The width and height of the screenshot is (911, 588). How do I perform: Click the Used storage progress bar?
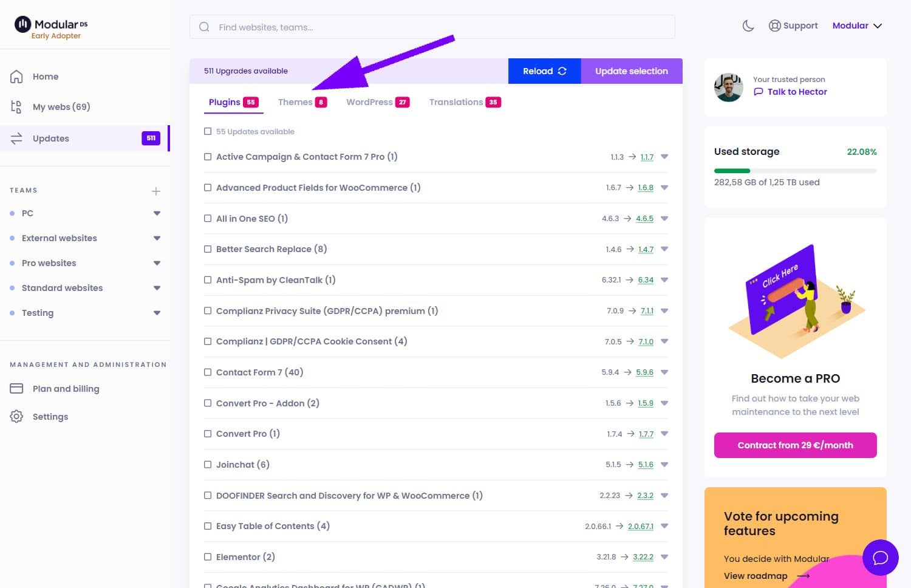click(x=796, y=171)
